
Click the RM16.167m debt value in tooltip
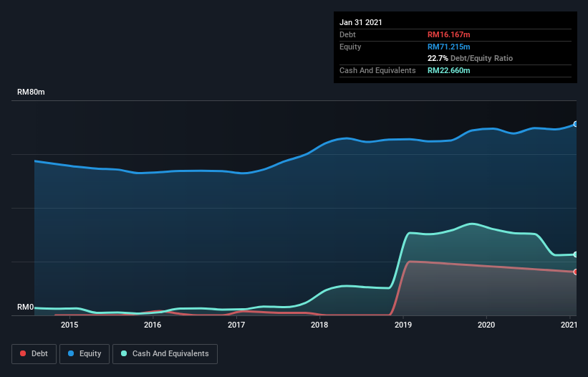click(x=449, y=34)
